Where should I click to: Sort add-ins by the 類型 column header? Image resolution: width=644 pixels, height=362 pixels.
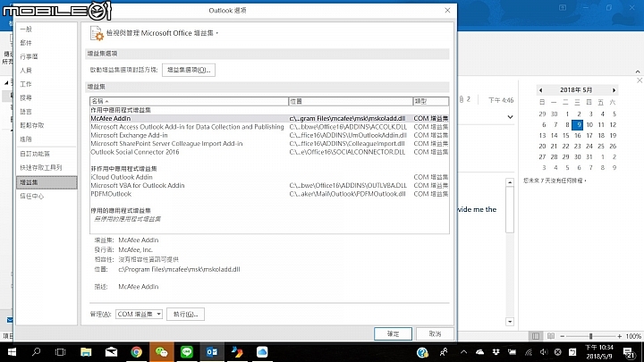click(431, 101)
